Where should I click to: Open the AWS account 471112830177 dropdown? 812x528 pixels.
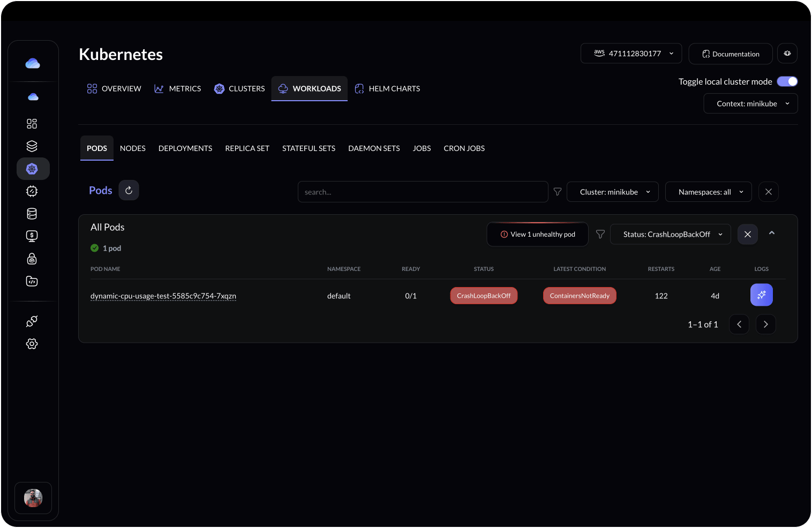(631, 54)
